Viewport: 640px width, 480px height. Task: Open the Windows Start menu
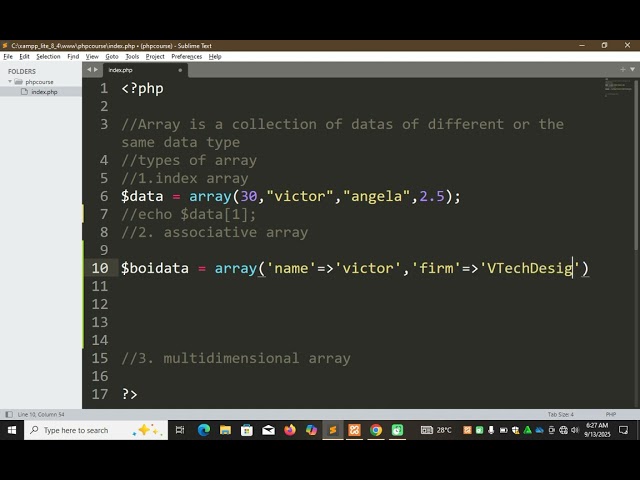pos(12,430)
